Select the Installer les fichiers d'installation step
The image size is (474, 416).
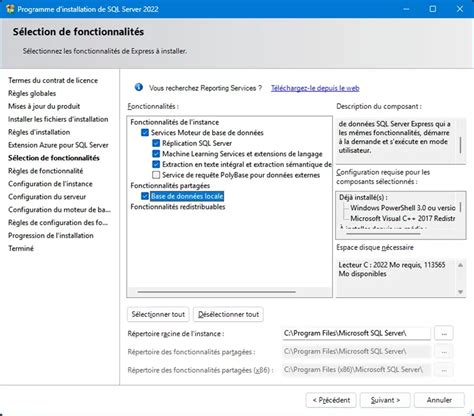click(x=58, y=119)
